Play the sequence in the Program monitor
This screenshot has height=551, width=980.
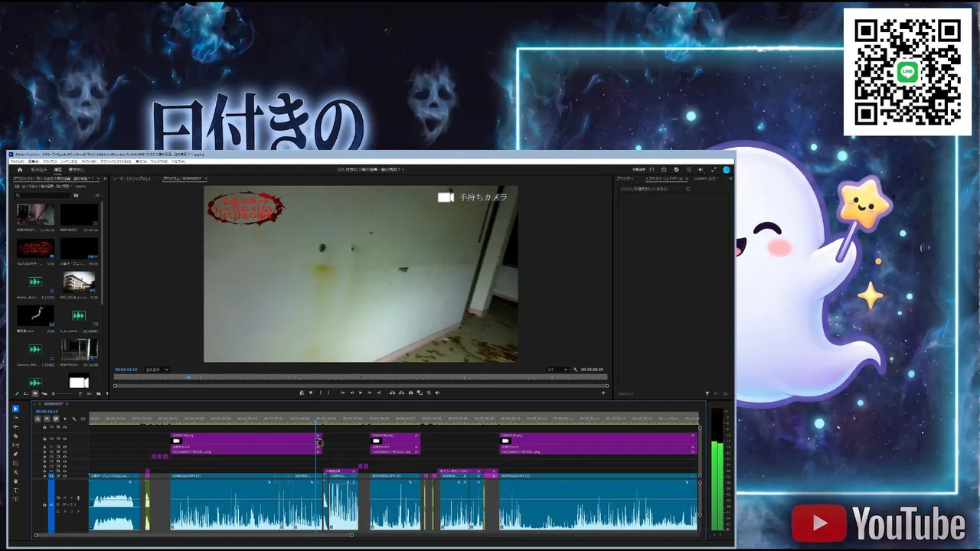(x=361, y=393)
